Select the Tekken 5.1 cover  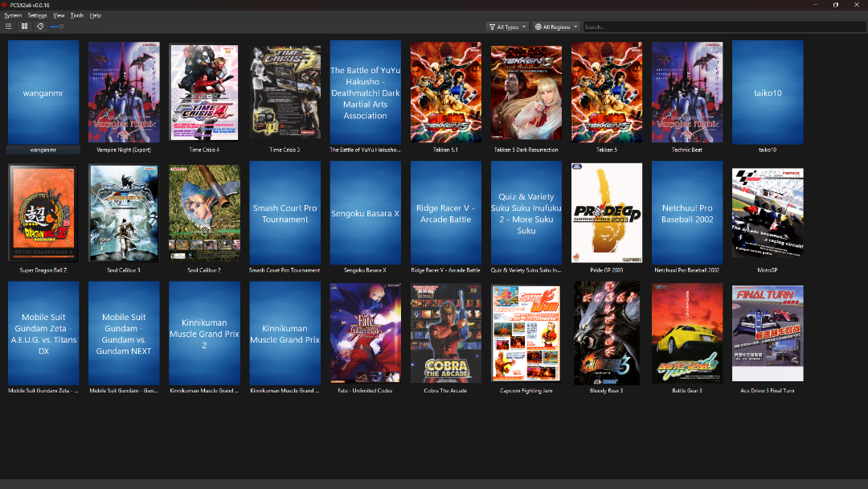coord(445,92)
